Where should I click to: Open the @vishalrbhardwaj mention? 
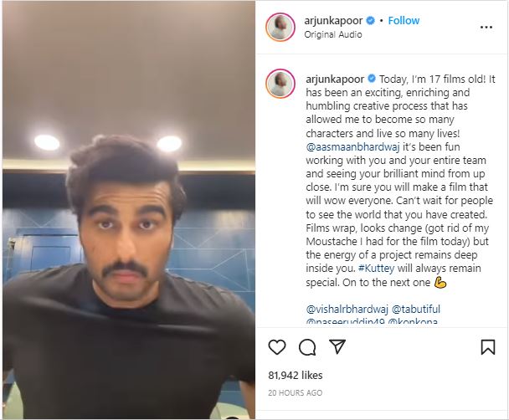tap(347, 309)
